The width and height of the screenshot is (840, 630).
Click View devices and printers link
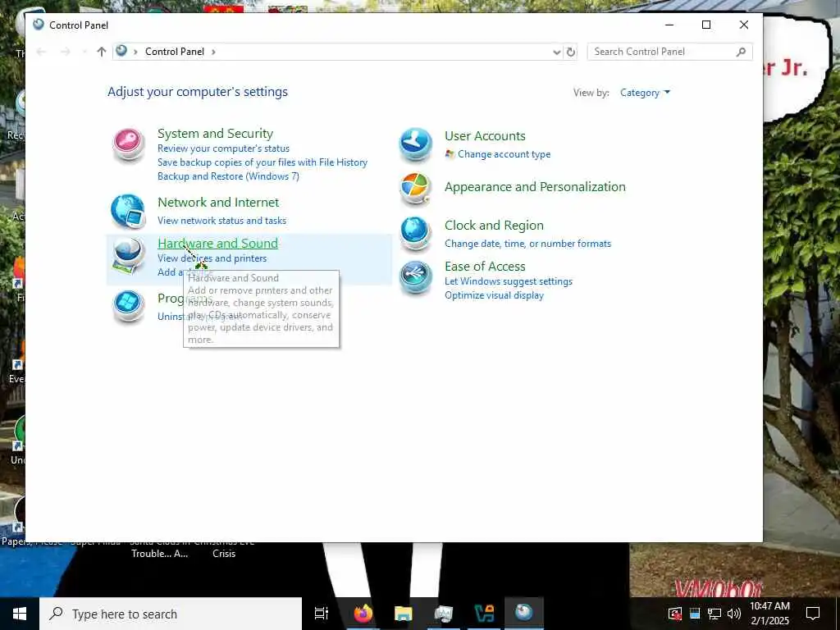click(x=212, y=258)
